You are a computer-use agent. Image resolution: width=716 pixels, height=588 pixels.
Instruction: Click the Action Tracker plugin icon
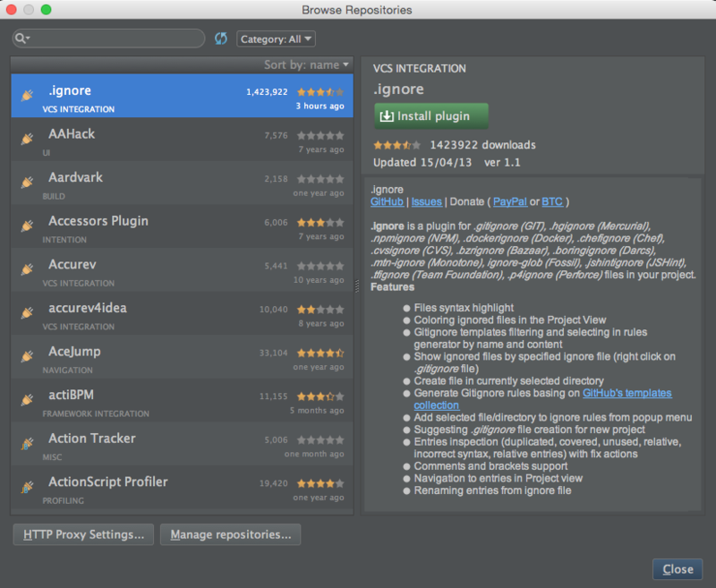pos(28,443)
